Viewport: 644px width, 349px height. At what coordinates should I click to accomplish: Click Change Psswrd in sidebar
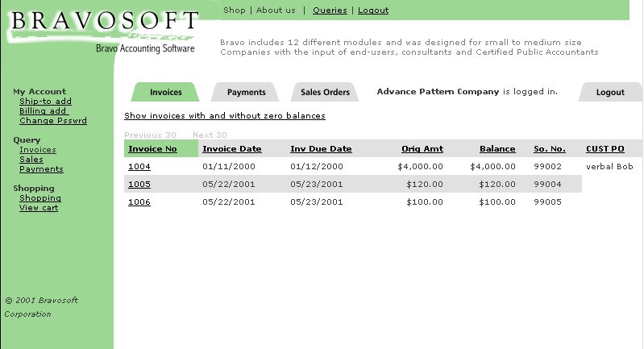[x=52, y=121]
